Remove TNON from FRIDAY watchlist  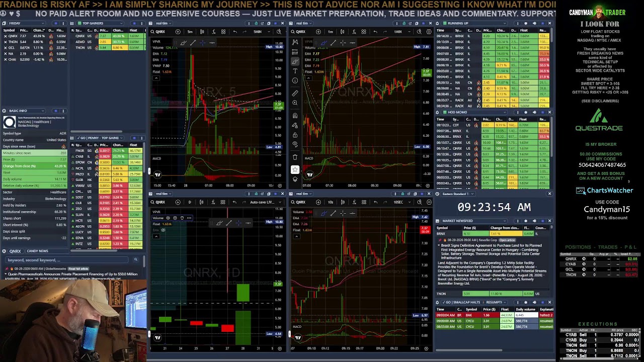tap(5, 42)
